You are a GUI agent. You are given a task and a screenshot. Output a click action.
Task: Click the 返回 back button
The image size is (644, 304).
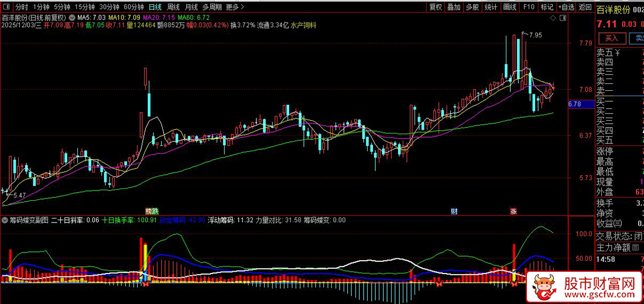tap(585, 7)
